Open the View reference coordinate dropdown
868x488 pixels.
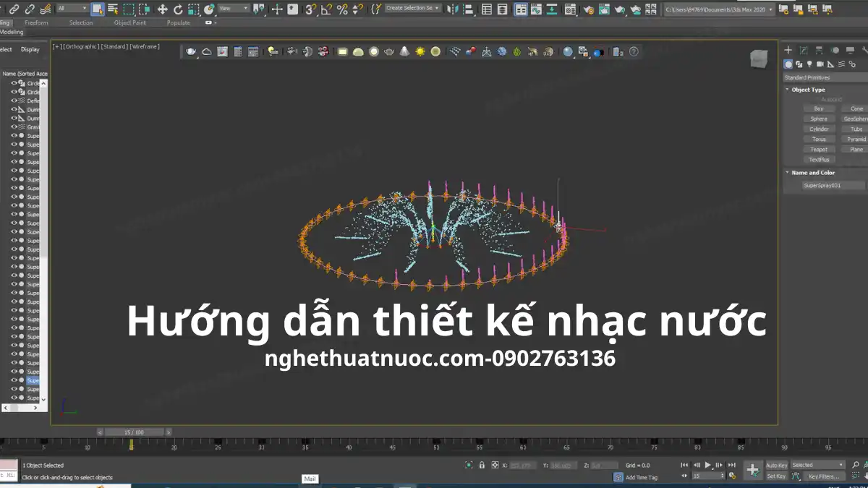[x=234, y=9]
